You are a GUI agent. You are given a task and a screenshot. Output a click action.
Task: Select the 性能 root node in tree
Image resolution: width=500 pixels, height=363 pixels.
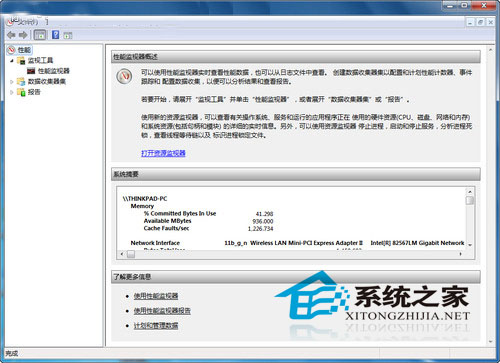(x=24, y=50)
